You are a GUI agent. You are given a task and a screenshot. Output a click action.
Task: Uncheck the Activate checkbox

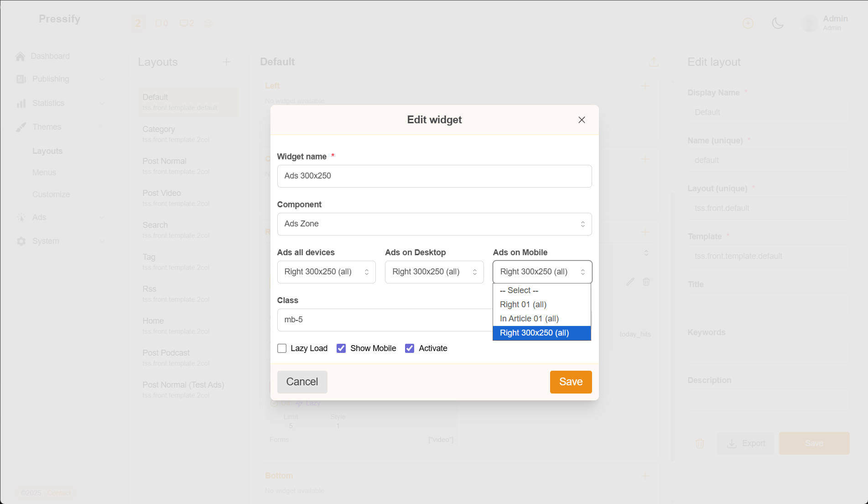tap(410, 348)
